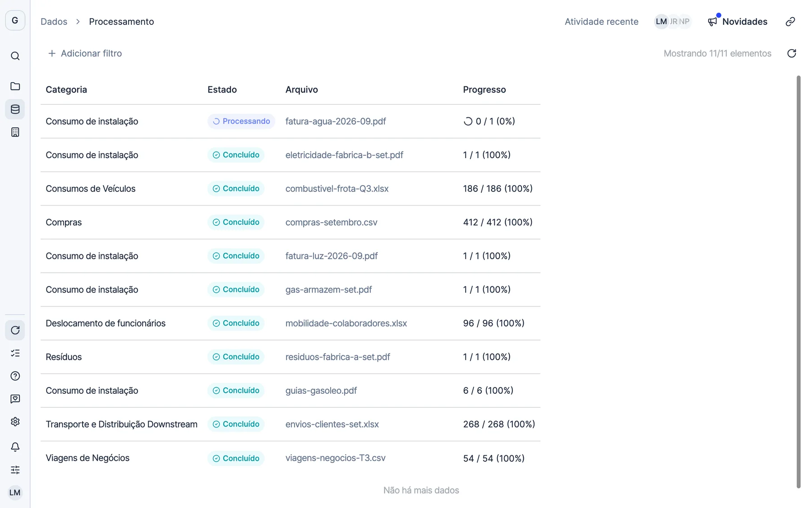
Task: Refresh the table with the reload icon
Action: [792, 53]
